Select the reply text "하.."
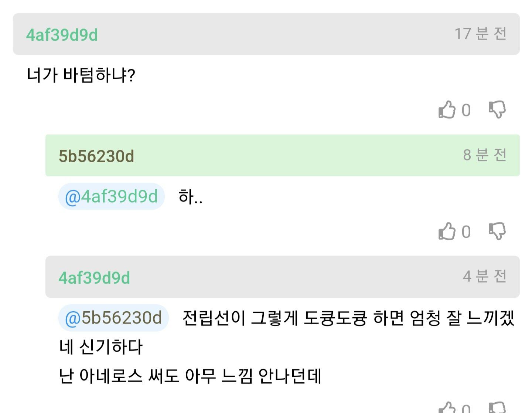This screenshot has height=413, width=532. point(190,197)
